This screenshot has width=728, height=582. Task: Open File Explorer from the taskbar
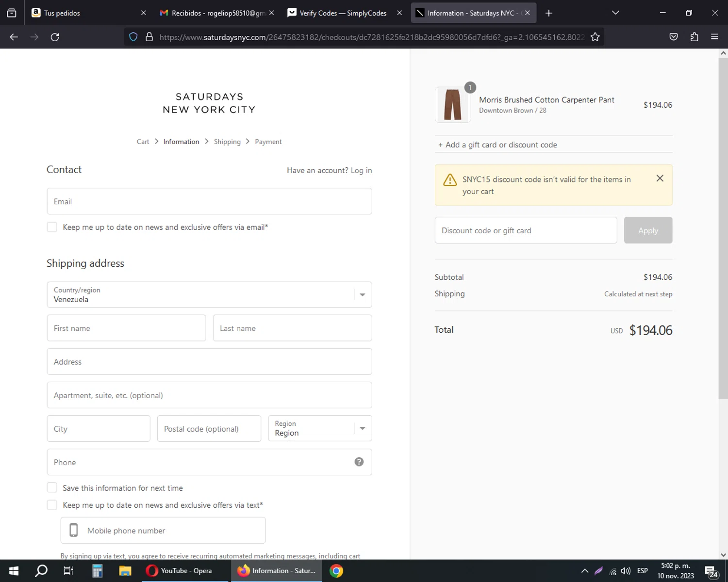tap(125, 571)
